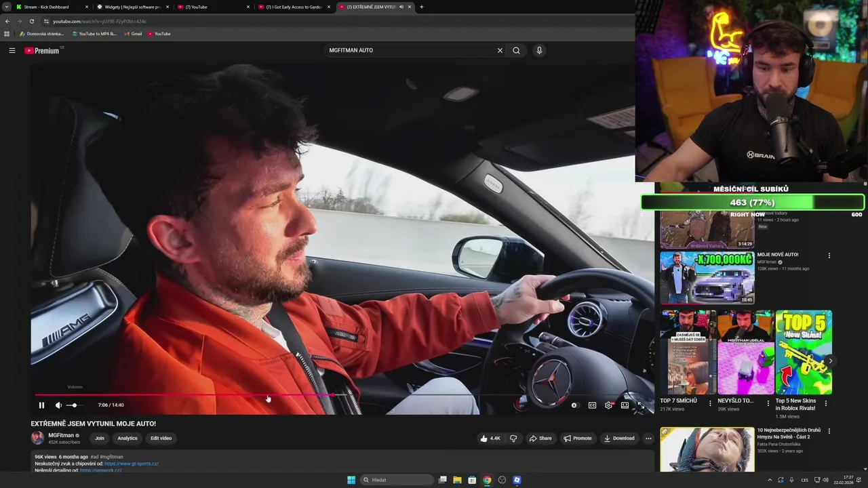868x488 pixels.
Task: Open Chrome from the taskbar
Action: coord(487,480)
